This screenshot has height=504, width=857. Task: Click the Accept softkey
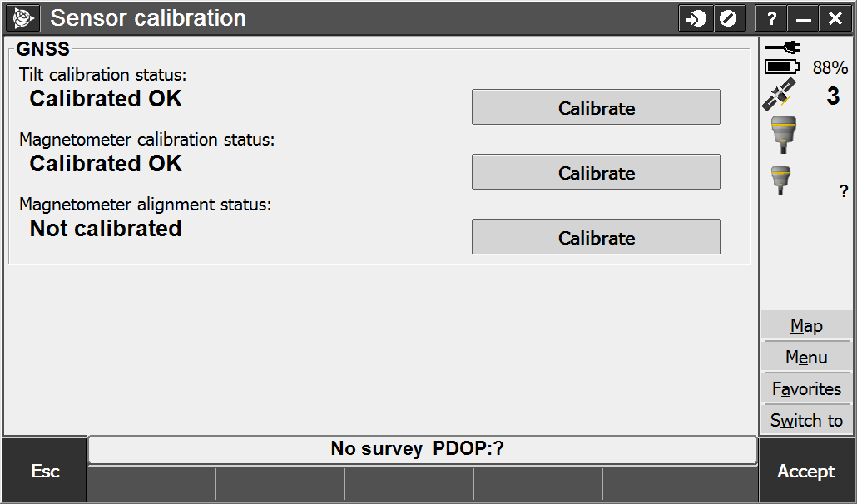coord(806,471)
